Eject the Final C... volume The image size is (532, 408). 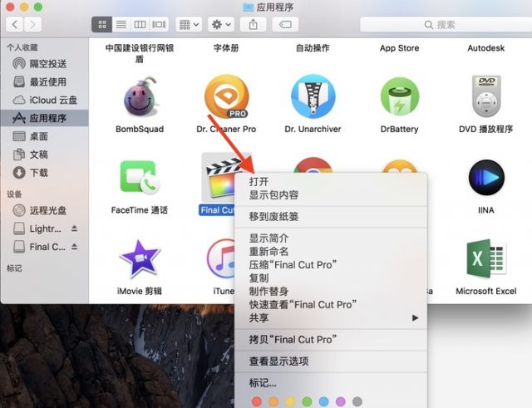(75, 247)
